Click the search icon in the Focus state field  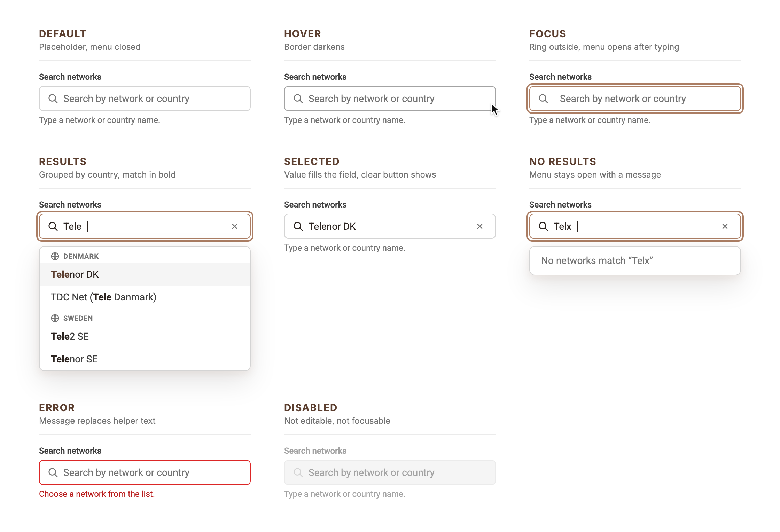click(543, 99)
